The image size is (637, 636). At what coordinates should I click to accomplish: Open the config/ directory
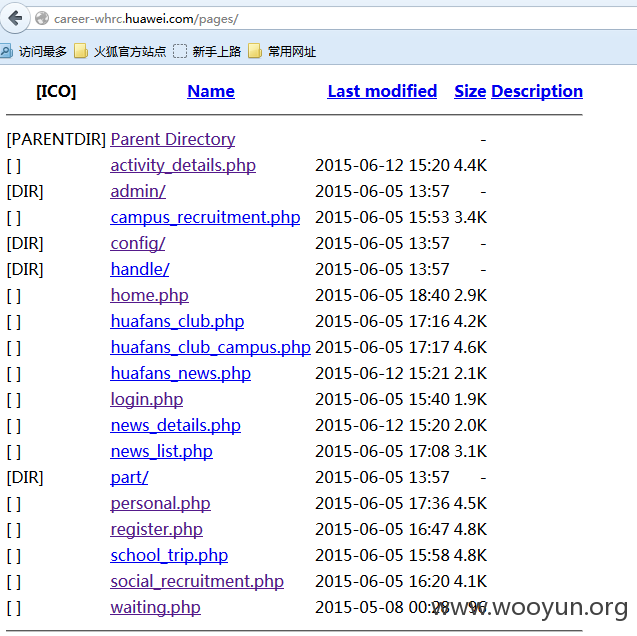click(x=138, y=244)
